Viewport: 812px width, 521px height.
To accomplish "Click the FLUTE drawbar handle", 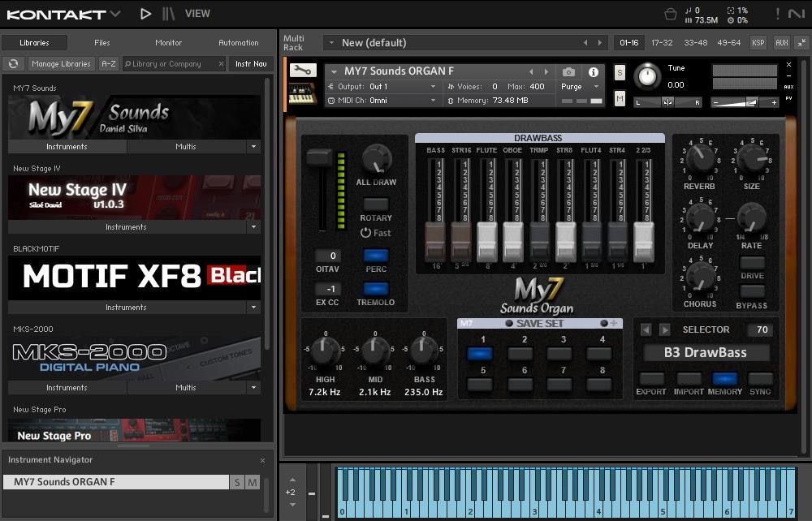I will [x=486, y=242].
